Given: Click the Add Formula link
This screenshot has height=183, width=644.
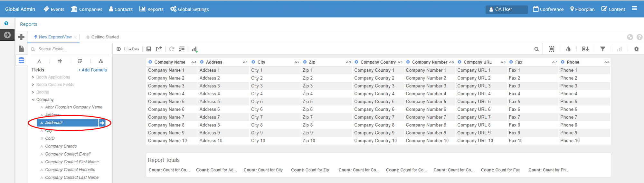Looking at the screenshot, I should 92,70.
